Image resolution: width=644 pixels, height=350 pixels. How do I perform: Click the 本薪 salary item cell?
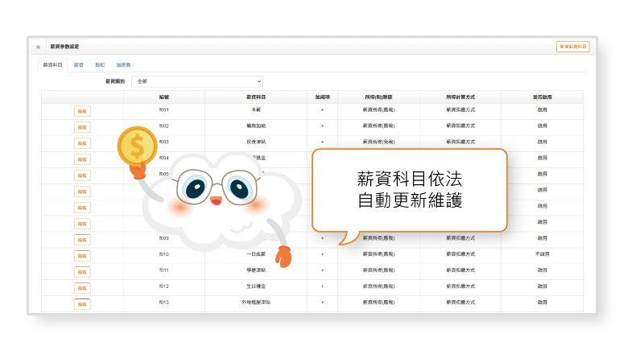(256, 110)
